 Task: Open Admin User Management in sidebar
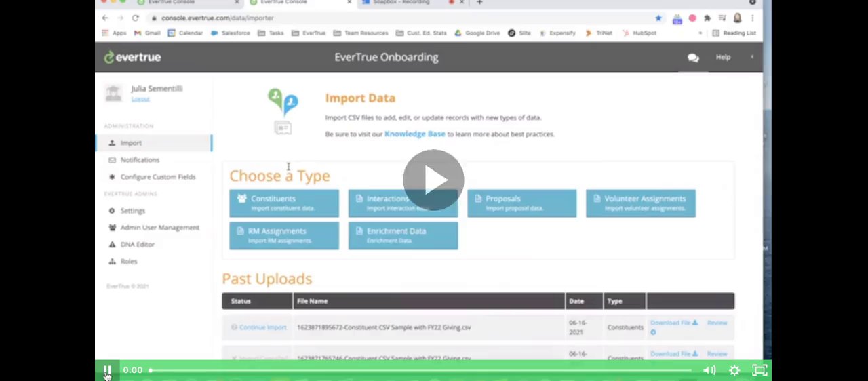159,228
